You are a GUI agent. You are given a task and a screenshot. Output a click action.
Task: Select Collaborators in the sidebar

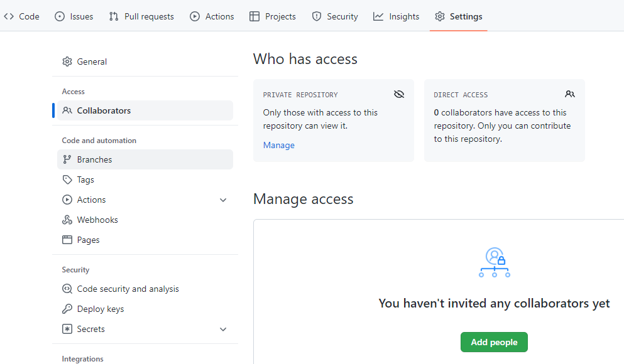tap(145, 110)
